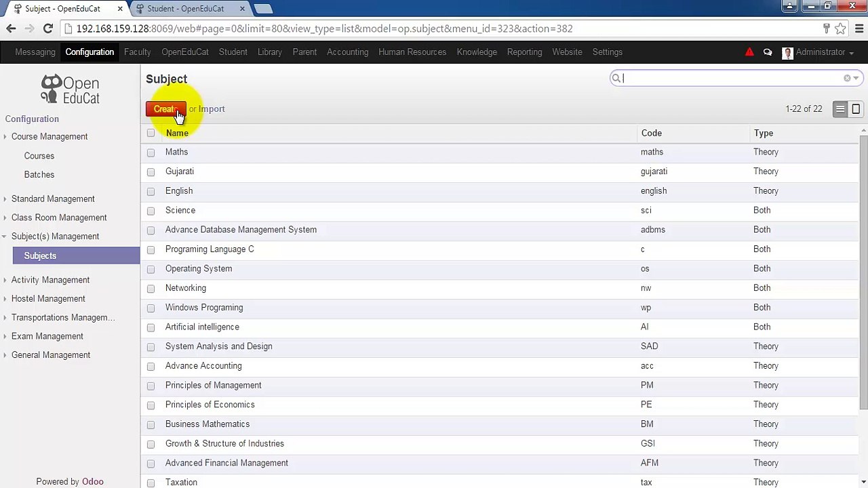Switch to the Student - OpenEduCat tab
The width and height of the screenshot is (868, 488).
click(186, 9)
